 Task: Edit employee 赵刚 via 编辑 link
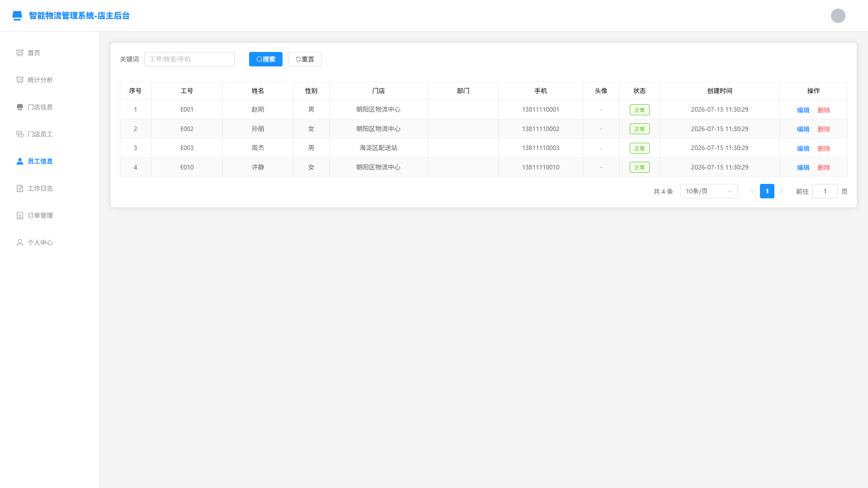[803, 110]
